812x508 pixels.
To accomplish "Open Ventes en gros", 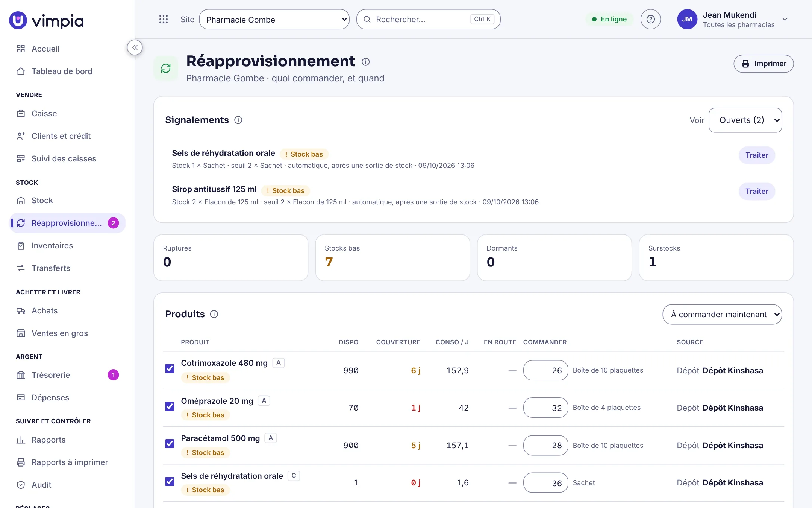I will [x=67, y=333].
